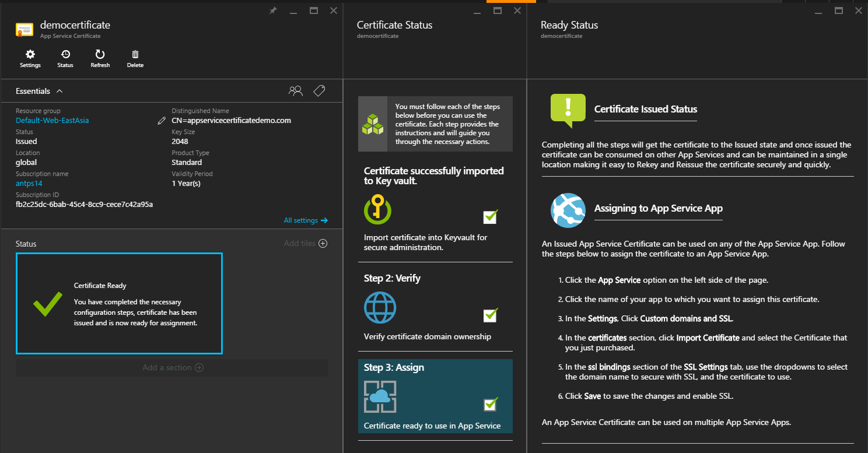Click the cloud icon under Step 3: Assign

[x=380, y=396]
